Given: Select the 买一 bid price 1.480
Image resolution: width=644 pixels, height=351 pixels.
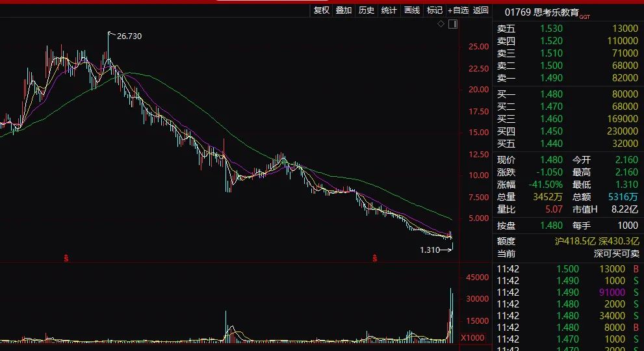Looking at the screenshot, I should pos(551,94).
